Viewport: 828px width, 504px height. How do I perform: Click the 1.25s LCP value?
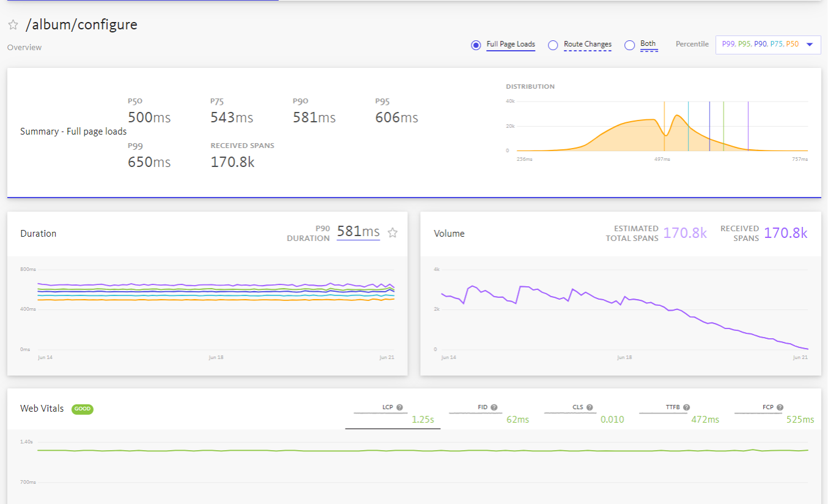click(x=423, y=420)
